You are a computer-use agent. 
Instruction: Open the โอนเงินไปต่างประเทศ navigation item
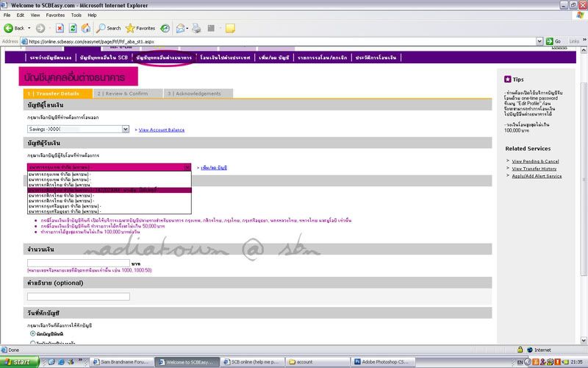(x=225, y=57)
